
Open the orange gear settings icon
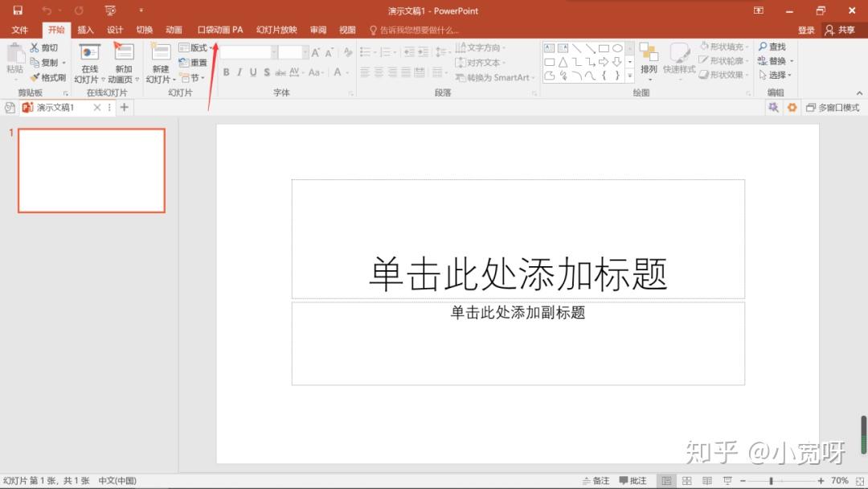pyautogui.click(x=792, y=108)
